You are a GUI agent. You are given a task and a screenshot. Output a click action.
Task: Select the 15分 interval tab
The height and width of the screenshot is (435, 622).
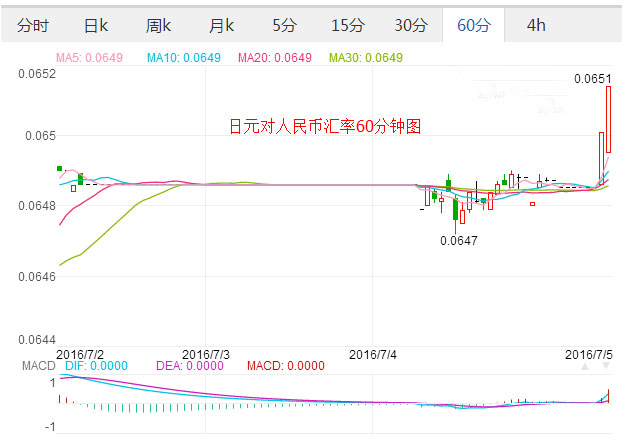pyautogui.click(x=347, y=25)
